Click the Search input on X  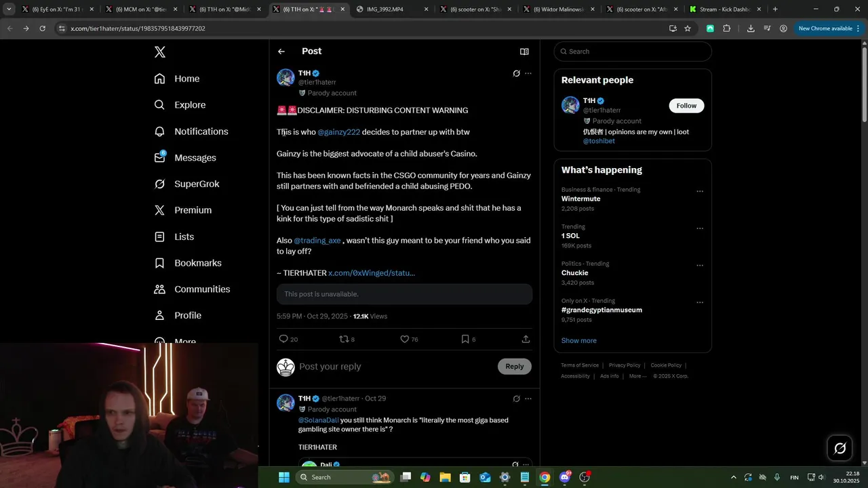[633, 52]
